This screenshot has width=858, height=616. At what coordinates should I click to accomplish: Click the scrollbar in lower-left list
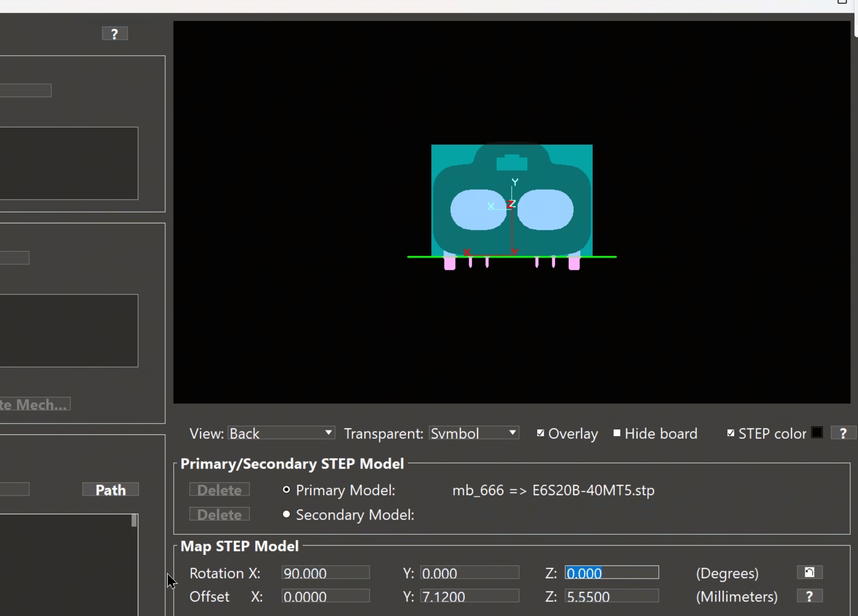134,521
